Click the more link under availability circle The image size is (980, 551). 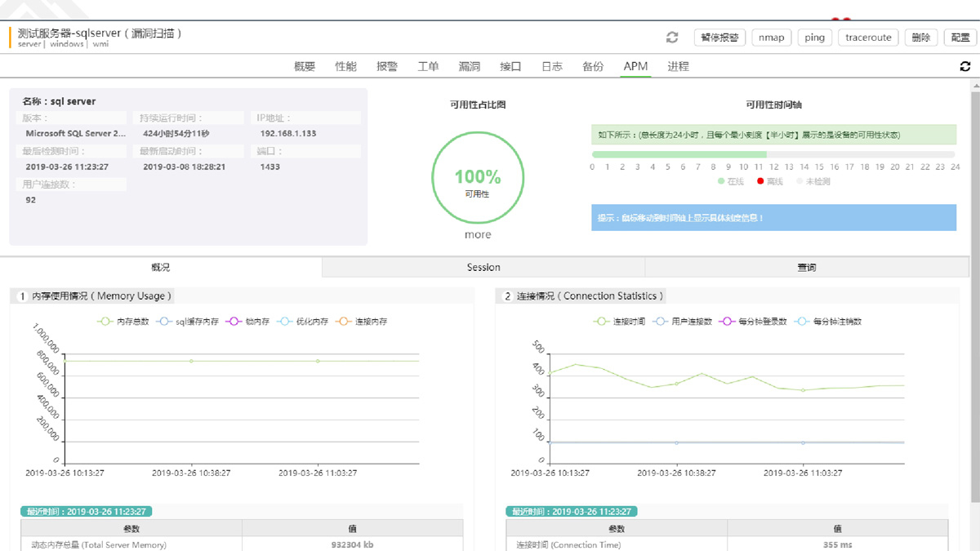478,235
